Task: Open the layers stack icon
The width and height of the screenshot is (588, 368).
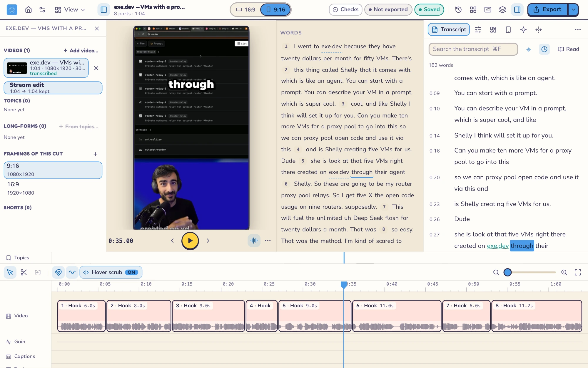Action: click(x=502, y=10)
